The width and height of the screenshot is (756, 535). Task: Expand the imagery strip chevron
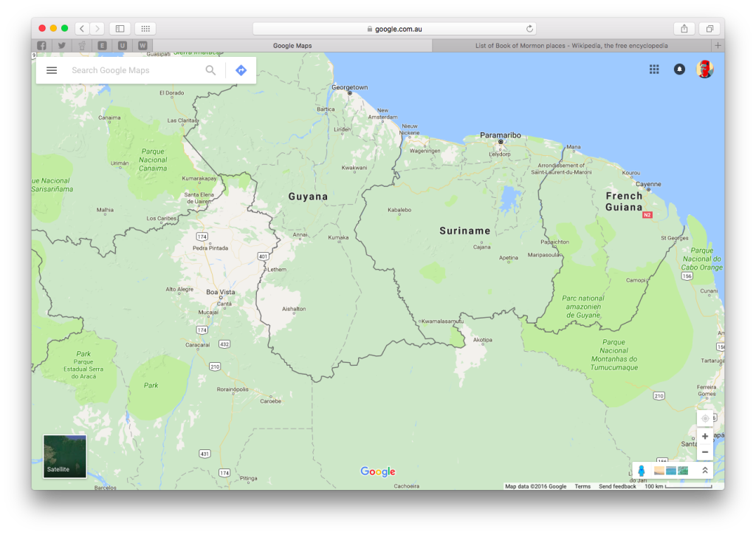tap(705, 471)
